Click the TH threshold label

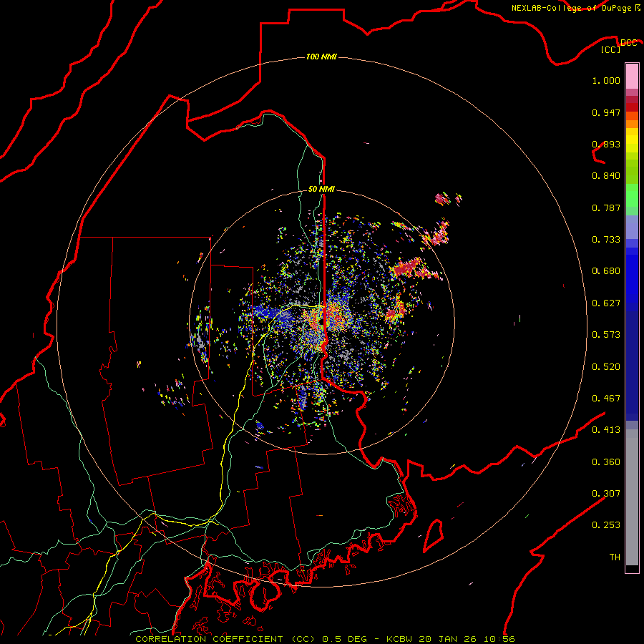tap(615, 557)
